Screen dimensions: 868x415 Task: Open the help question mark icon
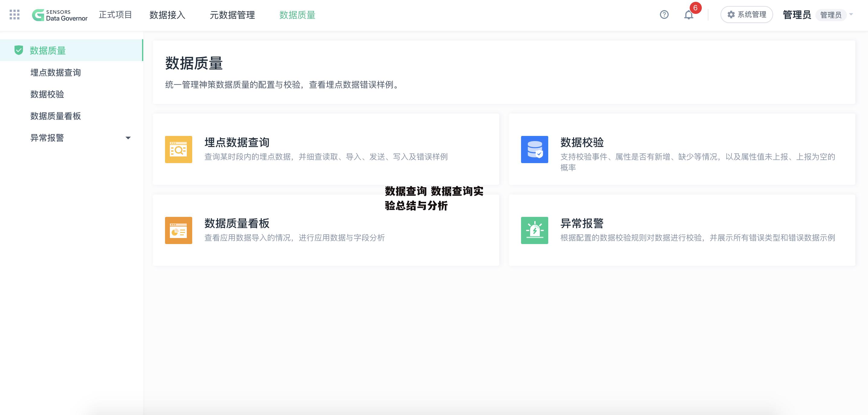tap(664, 15)
